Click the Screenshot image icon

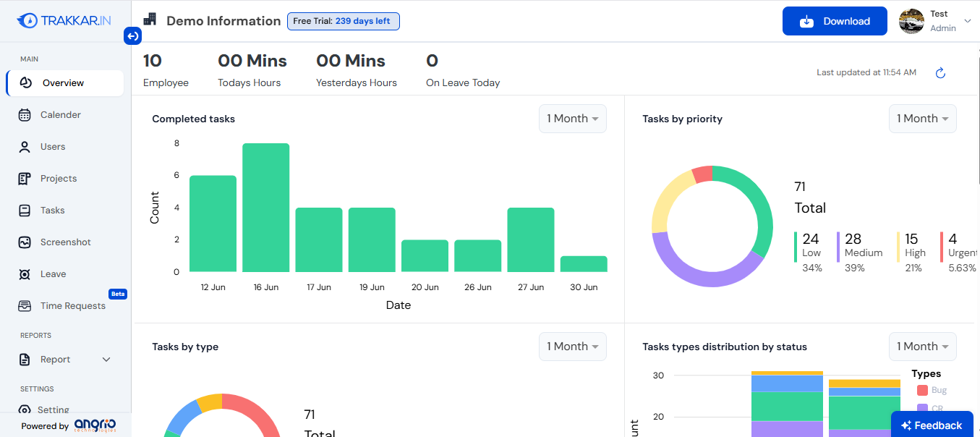coord(25,242)
